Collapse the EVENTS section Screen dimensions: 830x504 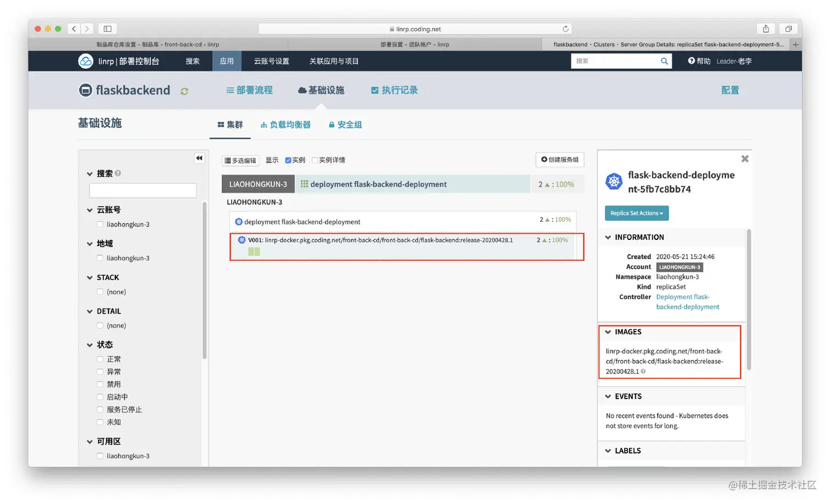tap(608, 396)
